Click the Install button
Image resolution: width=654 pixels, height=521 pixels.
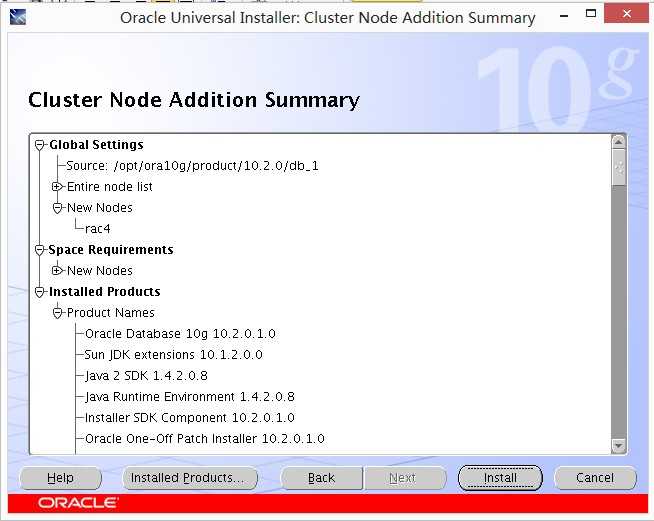pyautogui.click(x=500, y=478)
